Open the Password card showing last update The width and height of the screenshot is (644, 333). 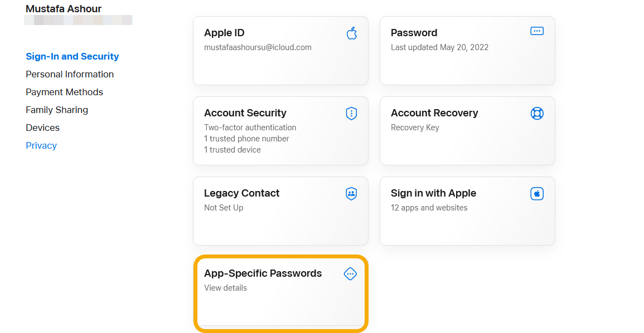point(467,51)
